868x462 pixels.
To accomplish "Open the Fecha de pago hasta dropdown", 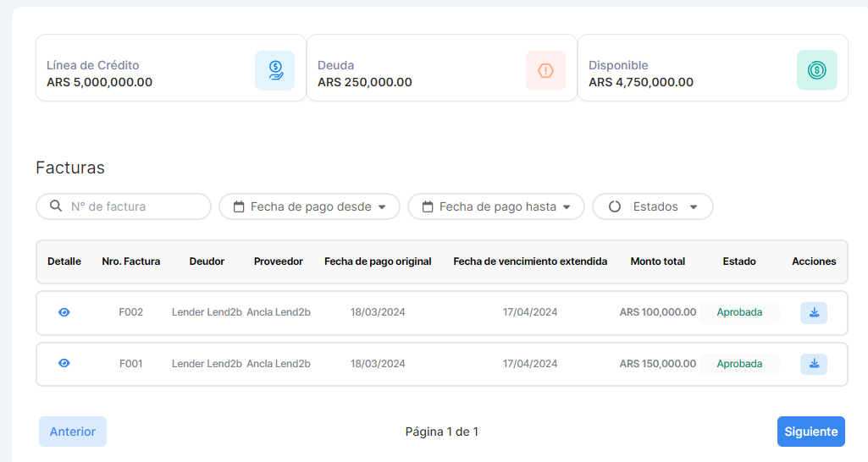I will click(496, 206).
